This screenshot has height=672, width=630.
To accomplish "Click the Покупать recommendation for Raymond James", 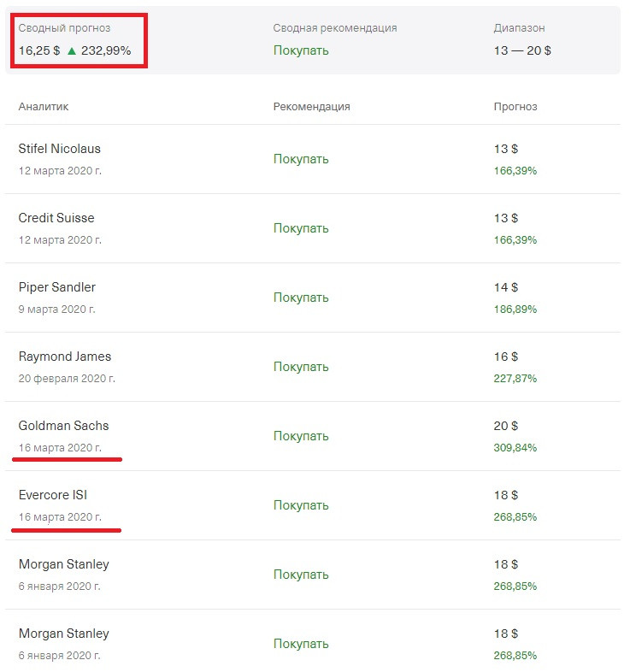I will click(x=301, y=367).
